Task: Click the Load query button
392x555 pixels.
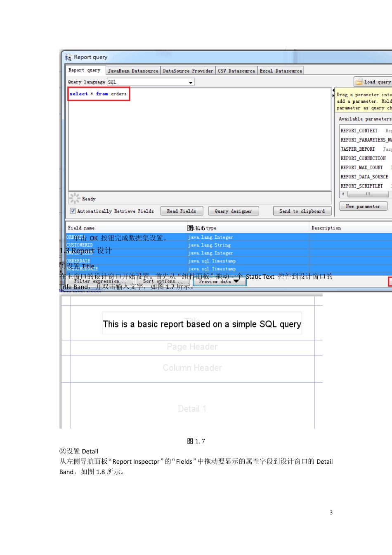Action: coord(373,82)
